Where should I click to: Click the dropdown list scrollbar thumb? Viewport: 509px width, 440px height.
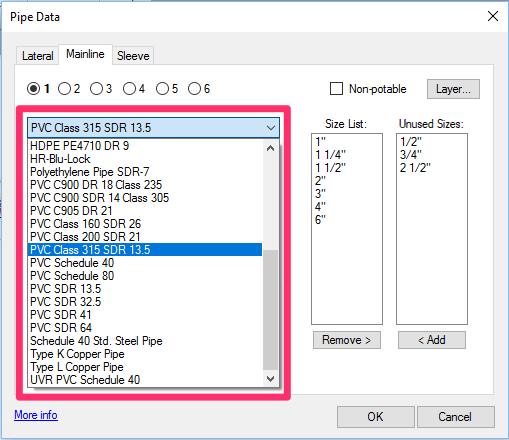270,310
